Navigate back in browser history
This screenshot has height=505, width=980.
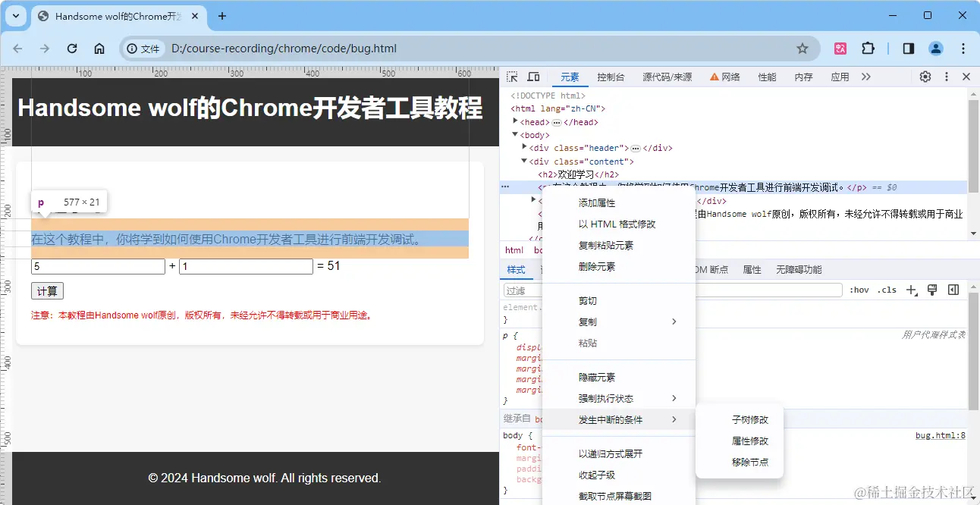pos(17,49)
